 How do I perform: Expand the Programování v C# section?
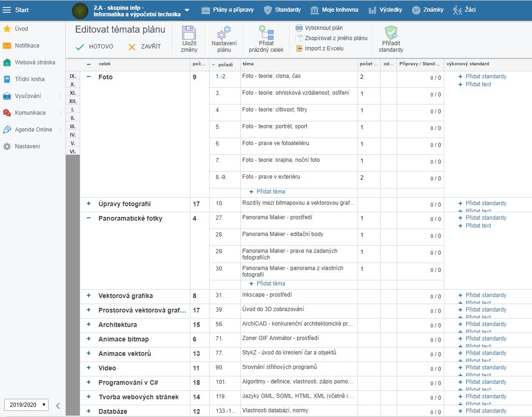coord(89,382)
